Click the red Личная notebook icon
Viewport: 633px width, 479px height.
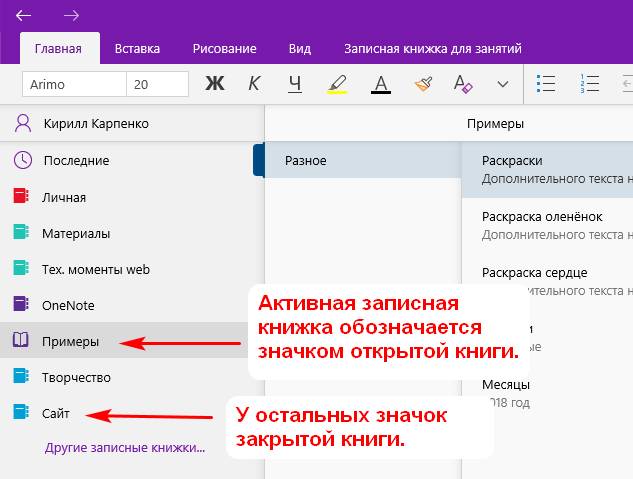21,195
